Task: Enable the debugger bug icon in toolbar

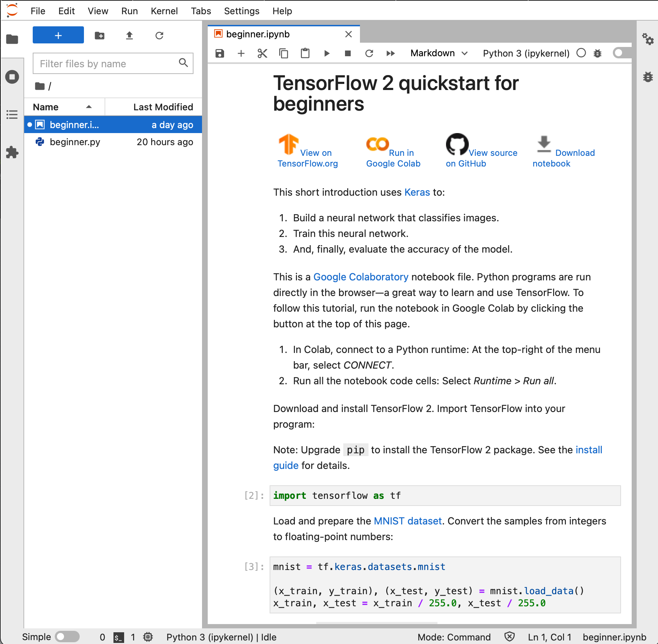Action: [x=598, y=53]
